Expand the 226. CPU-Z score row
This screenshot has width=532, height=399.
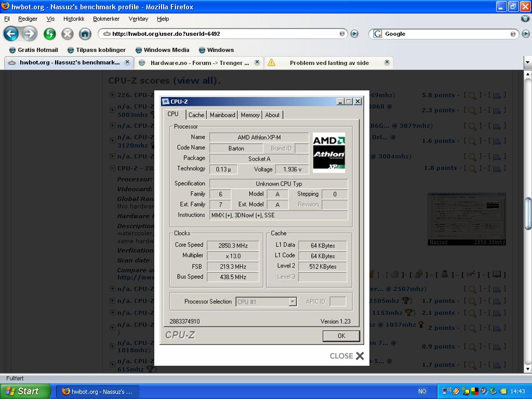point(112,95)
